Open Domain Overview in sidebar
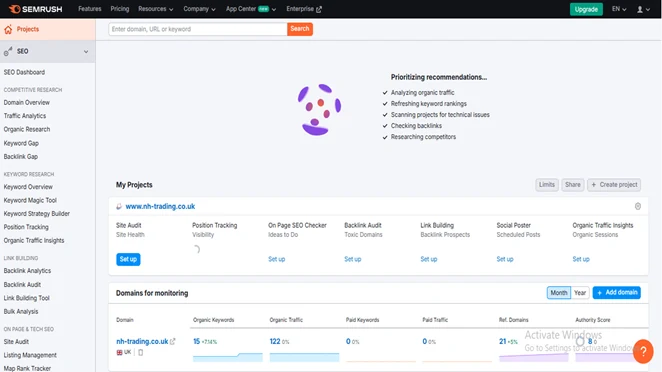 [x=27, y=103]
